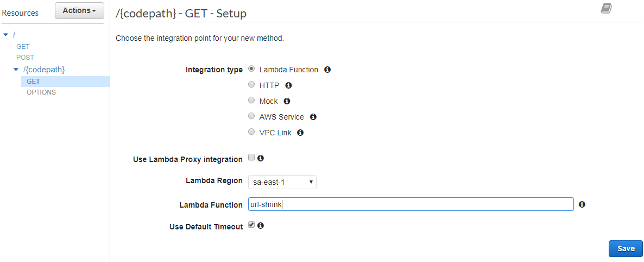The height and width of the screenshot is (262, 644).
Task: Open the documentation book icon
Action: pyautogui.click(x=606, y=8)
